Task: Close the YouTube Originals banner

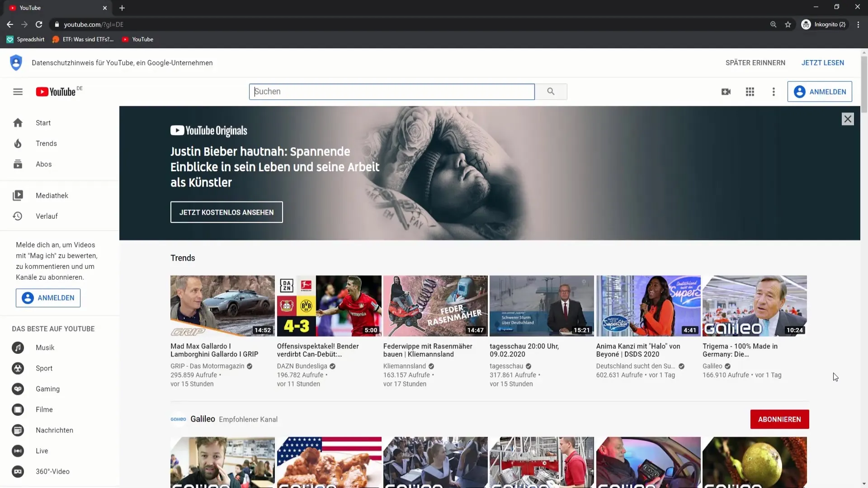Action: pyautogui.click(x=848, y=119)
